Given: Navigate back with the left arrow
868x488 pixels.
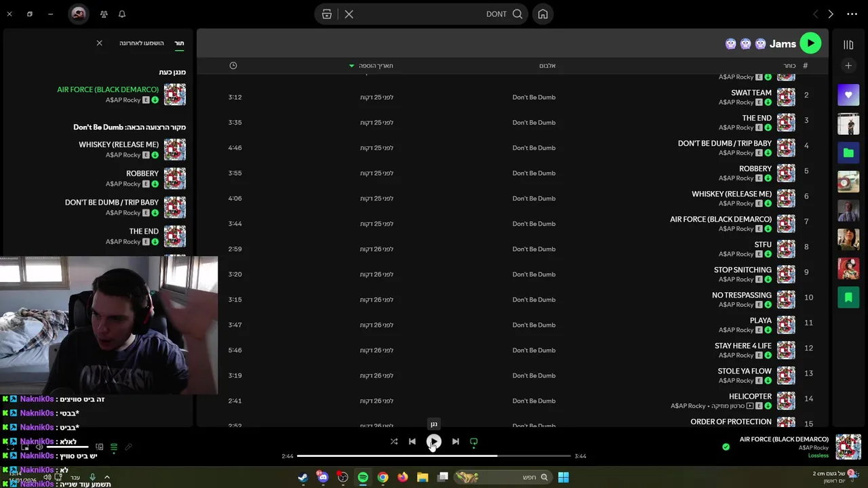Looking at the screenshot, I should click(x=815, y=14).
